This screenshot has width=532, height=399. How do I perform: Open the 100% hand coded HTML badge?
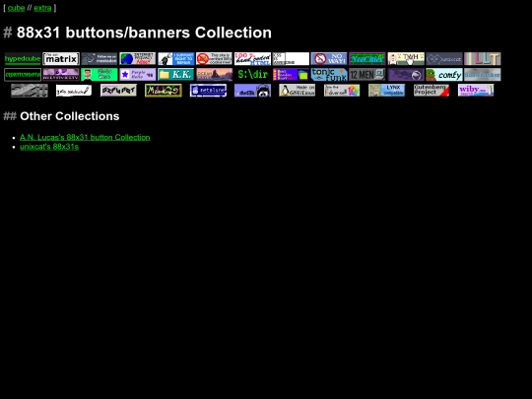click(x=253, y=59)
